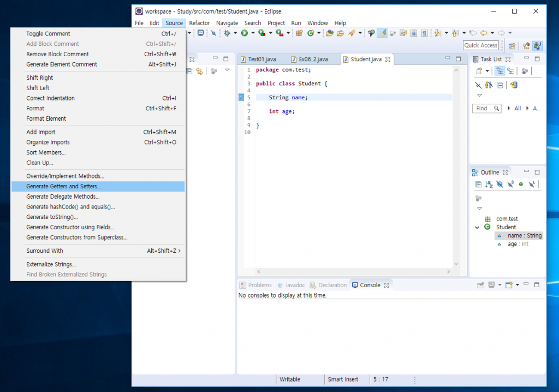Click the editor horizontal scrollbar
Image resolution: width=559 pixels, height=392 pixels.
pyautogui.click(x=353, y=271)
